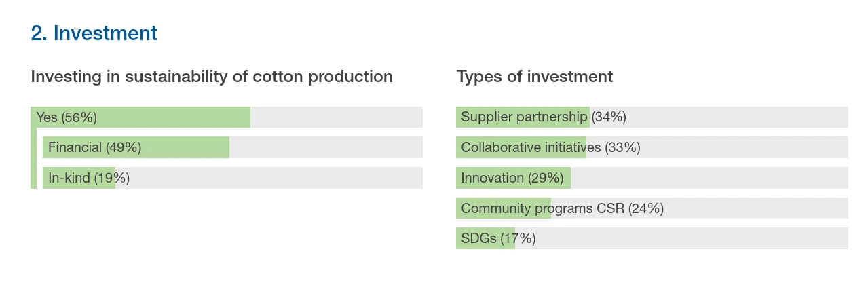Click the "2. Investment" section heading
This screenshot has height=281, width=868.
click(x=94, y=33)
